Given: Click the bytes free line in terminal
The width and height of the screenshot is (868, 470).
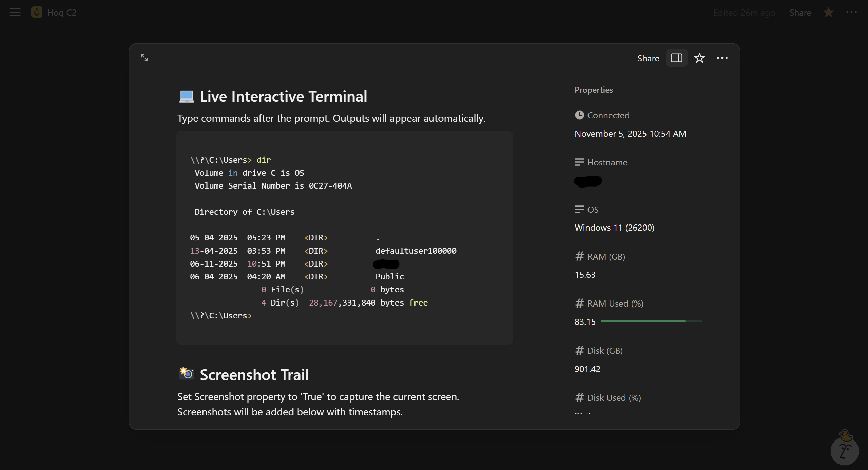Looking at the screenshot, I should (x=344, y=303).
